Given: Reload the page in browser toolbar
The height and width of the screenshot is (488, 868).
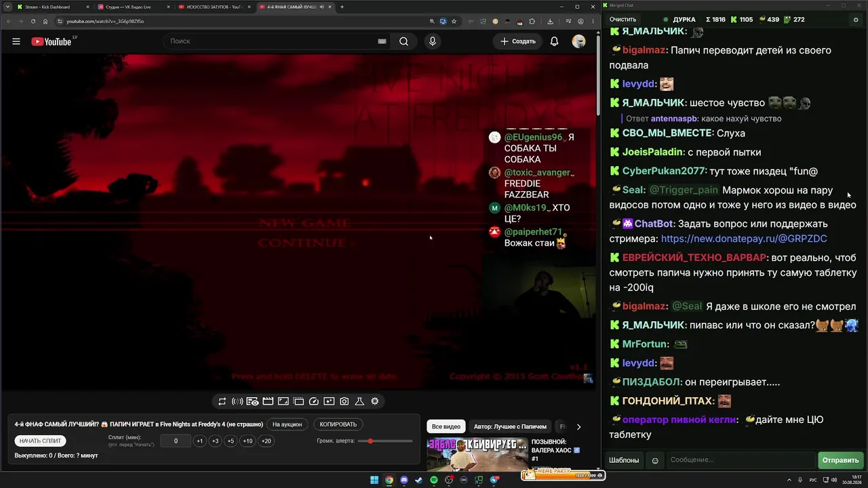Looking at the screenshot, I should [33, 21].
